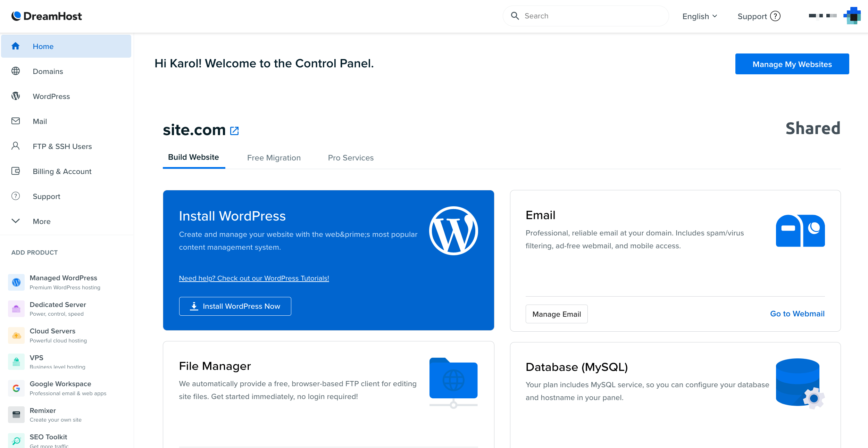The height and width of the screenshot is (448, 868).
Task: Select Remixer product label
Action: click(43, 410)
